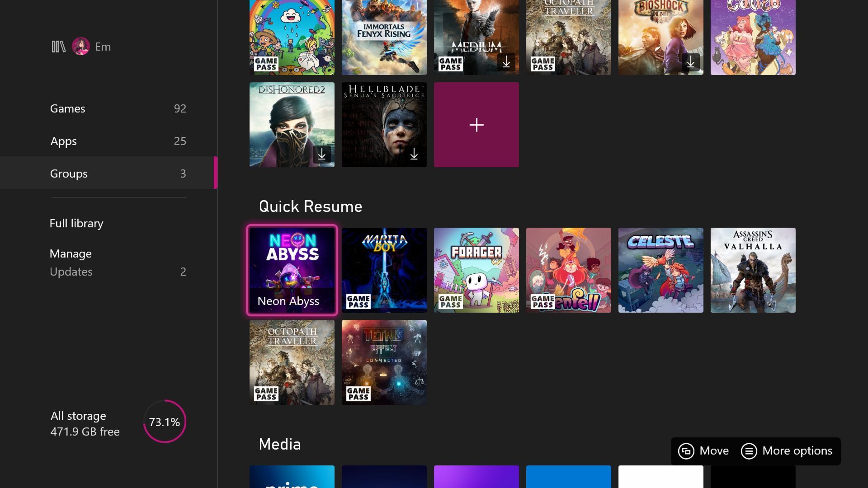868x488 pixels.
Task: Click the add new group plus button
Action: click(477, 125)
